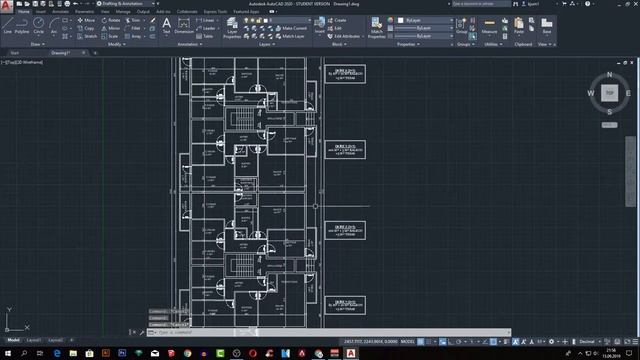640x360 pixels.
Task: Expand the Modify panel
Action: 116,44
